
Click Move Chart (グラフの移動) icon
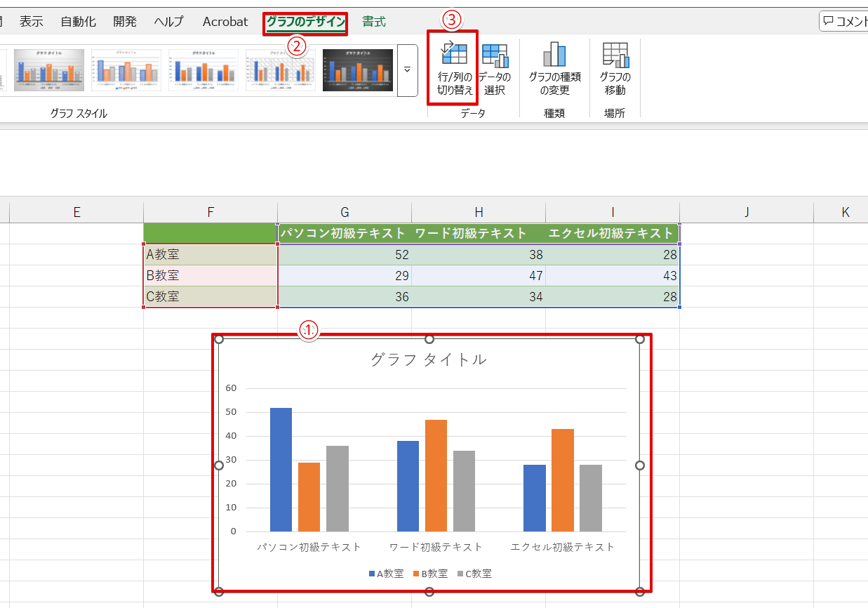click(615, 54)
